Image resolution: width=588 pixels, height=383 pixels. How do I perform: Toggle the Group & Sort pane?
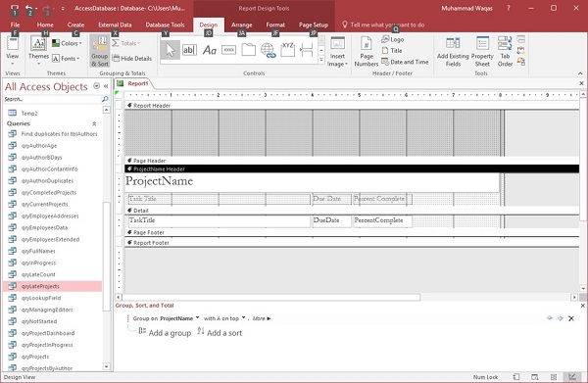(99, 51)
